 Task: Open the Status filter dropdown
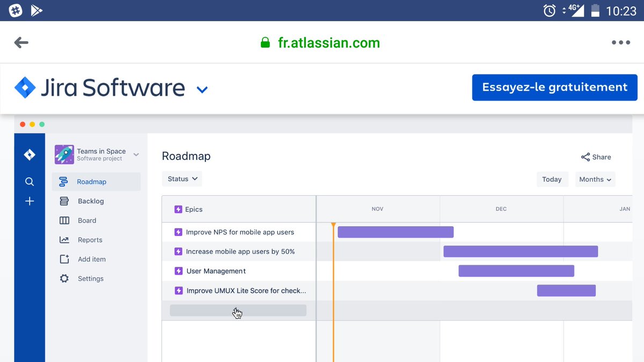(x=182, y=179)
